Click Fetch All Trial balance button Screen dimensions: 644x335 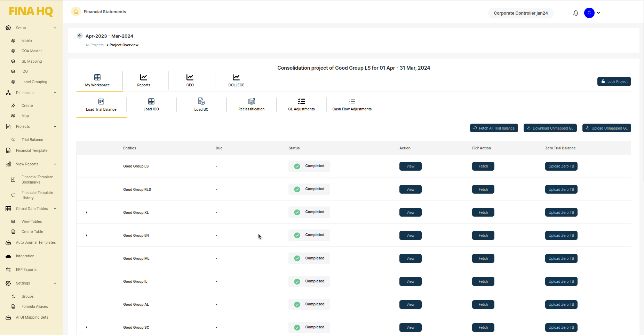point(494,128)
